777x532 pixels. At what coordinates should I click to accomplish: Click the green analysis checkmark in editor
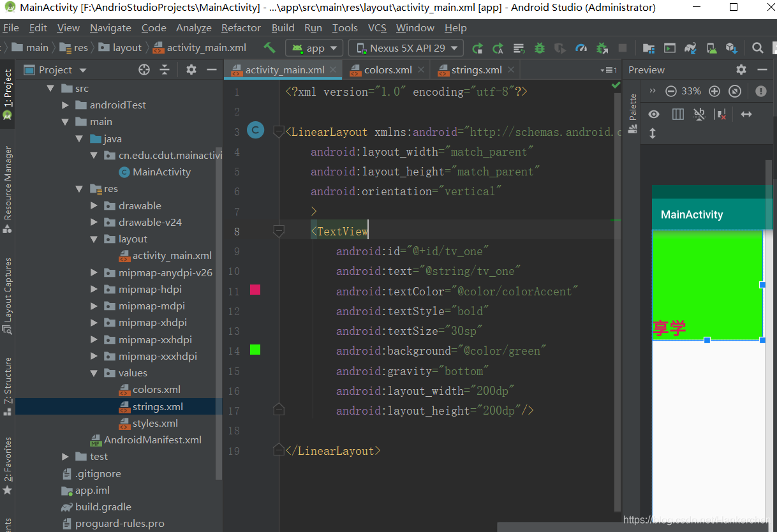pos(616,84)
